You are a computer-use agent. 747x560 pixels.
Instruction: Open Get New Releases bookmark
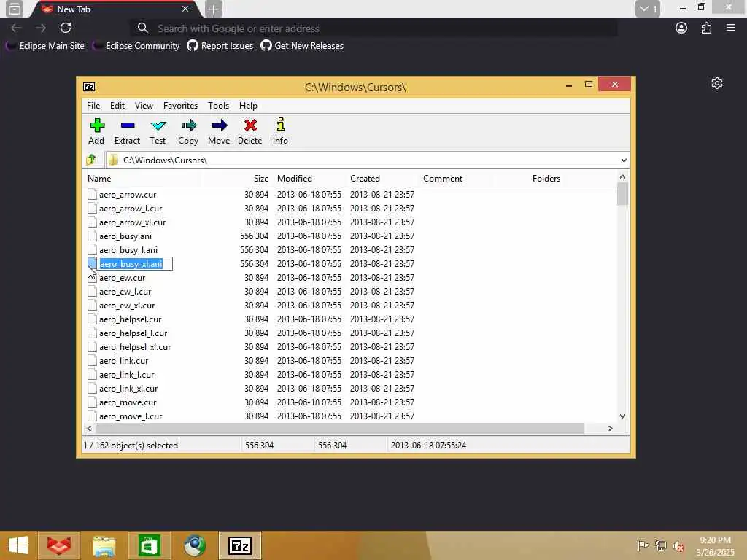point(302,46)
